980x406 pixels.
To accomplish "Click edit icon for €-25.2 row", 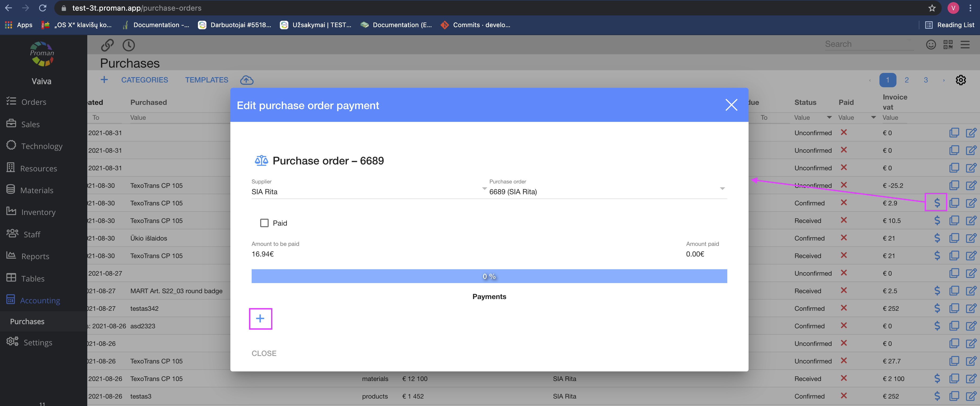I will (x=971, y=185).
